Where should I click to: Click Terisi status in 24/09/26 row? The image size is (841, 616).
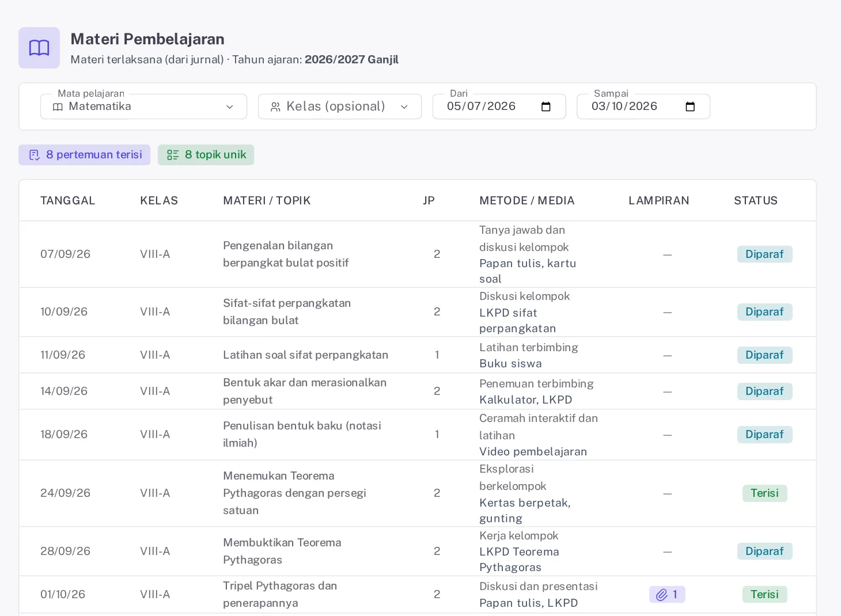point(765,493)
